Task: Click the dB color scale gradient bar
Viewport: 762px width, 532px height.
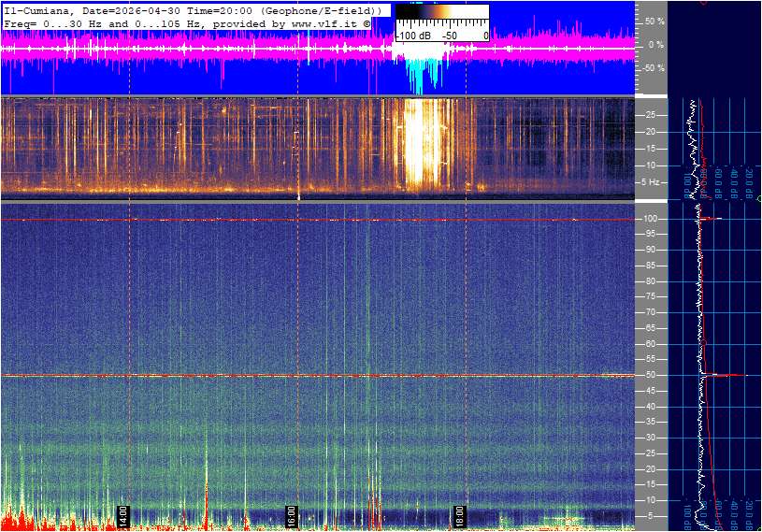Action: tap(442, 12)
